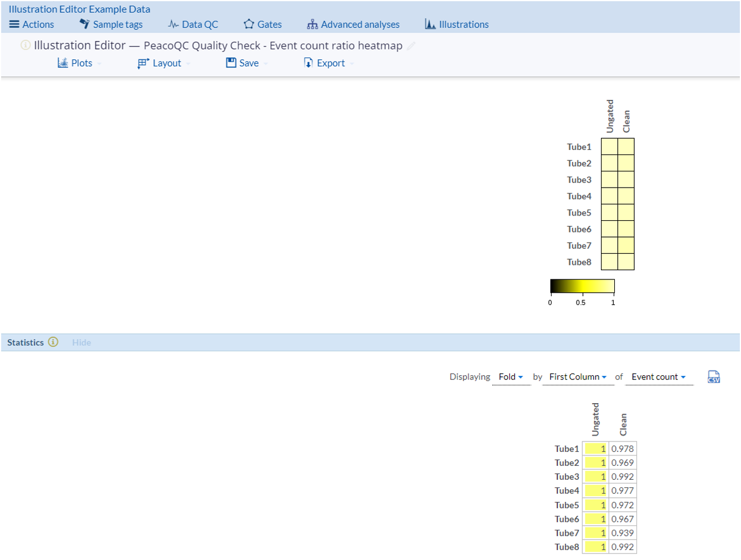Hide the Statistics panel
The height and width of the screenshot is (560, 741).
[x=81, y=342]
